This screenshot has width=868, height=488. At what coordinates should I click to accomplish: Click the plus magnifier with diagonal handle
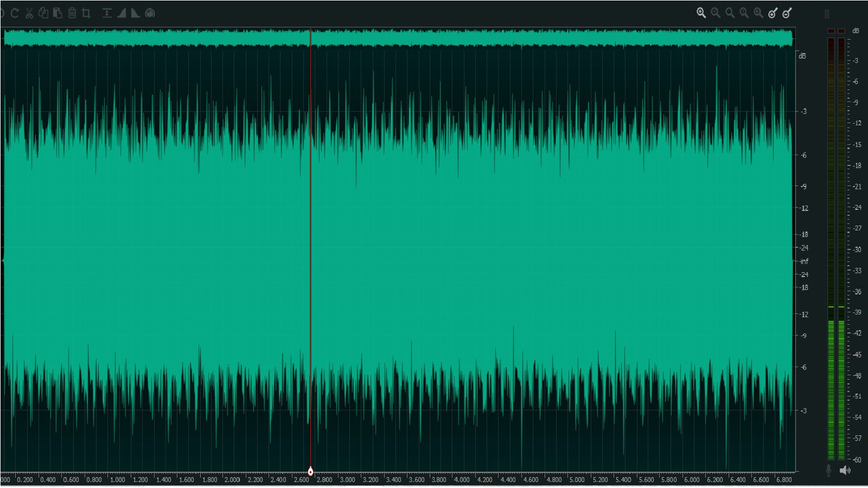pos(772,13)
